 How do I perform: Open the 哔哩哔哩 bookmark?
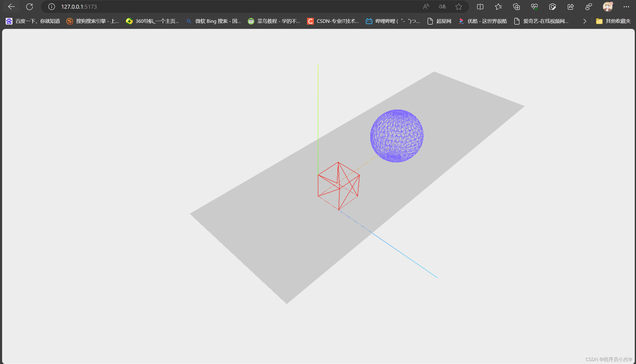[393, 21]
